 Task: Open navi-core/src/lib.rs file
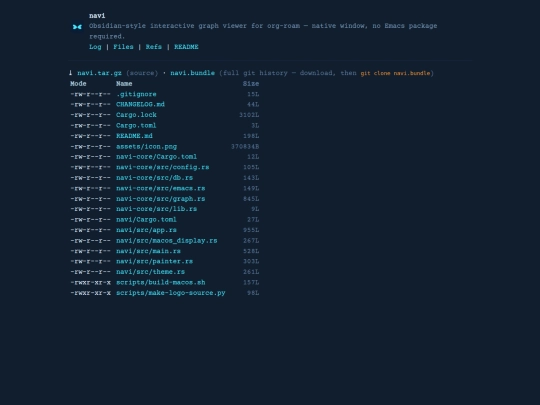pos(156,209)
